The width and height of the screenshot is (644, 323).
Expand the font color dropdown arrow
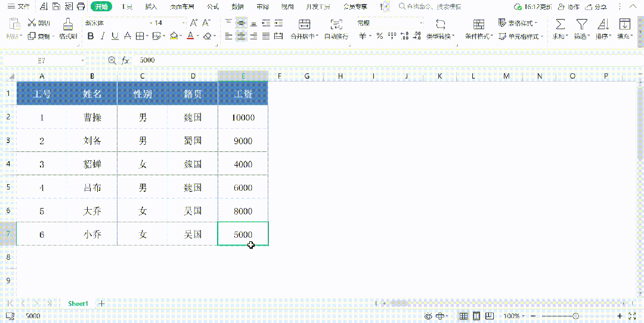point(198,36)
